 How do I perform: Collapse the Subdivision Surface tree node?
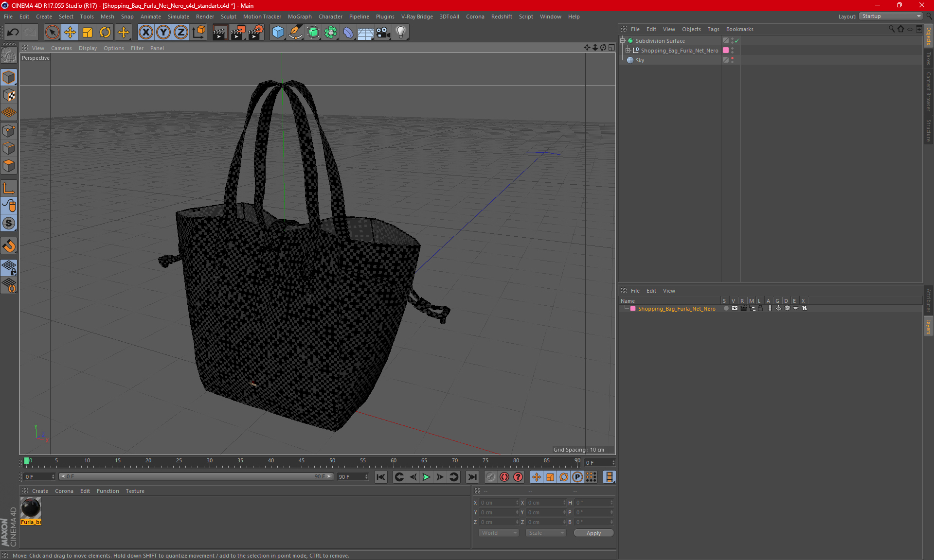(623, 41)
